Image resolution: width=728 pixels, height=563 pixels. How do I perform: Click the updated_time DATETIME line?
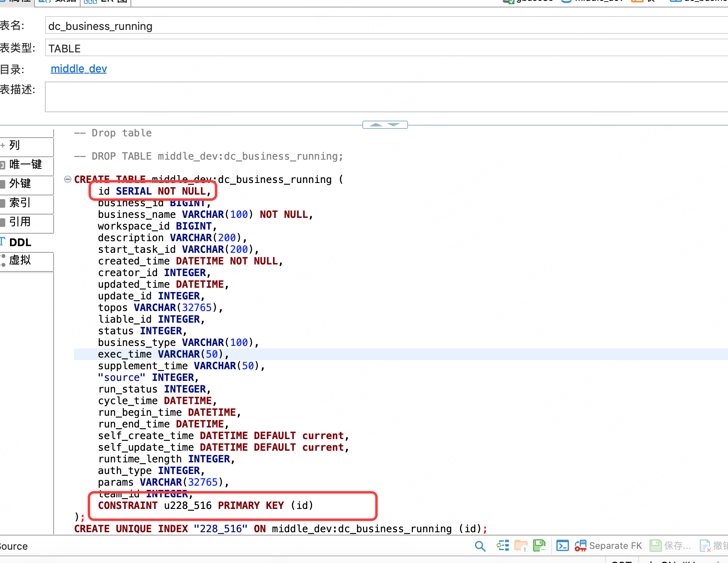pos(164,284)
